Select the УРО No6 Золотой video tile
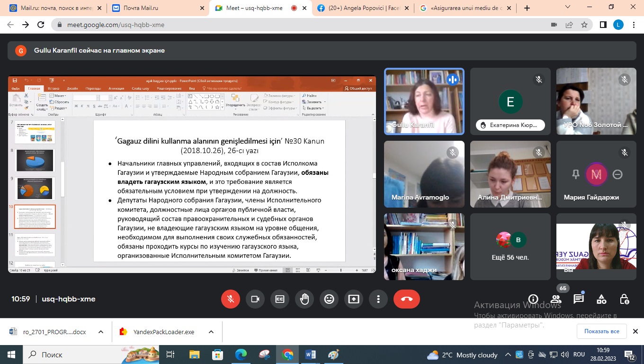This screenshot has height=364, width=644. pos(596,101)
